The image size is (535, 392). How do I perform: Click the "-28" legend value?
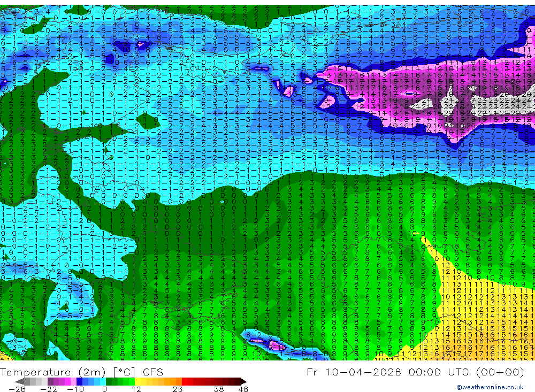pos(17,389)
